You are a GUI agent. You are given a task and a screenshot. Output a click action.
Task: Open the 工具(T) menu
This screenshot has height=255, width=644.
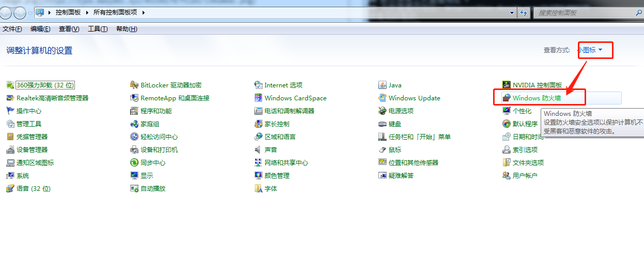point(98,29)
